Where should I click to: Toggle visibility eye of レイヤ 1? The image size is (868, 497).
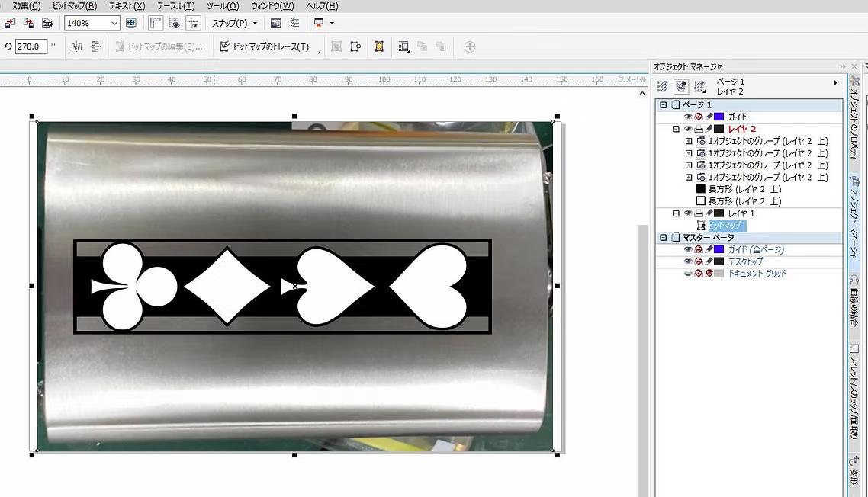(688, 213)
